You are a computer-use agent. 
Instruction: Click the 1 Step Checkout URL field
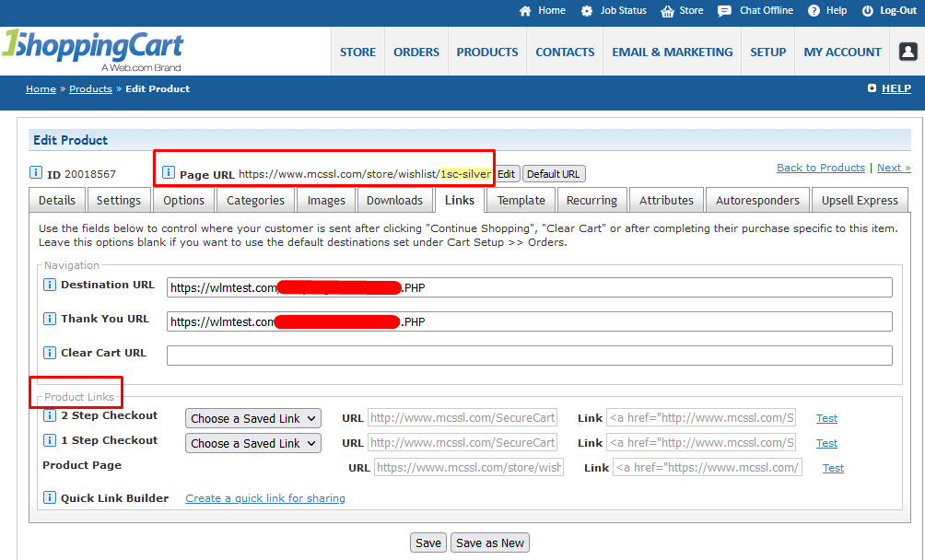click(462, 443)
